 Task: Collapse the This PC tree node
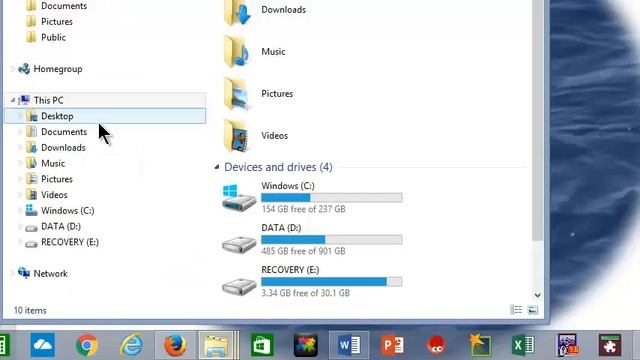[x=13, y=100]
